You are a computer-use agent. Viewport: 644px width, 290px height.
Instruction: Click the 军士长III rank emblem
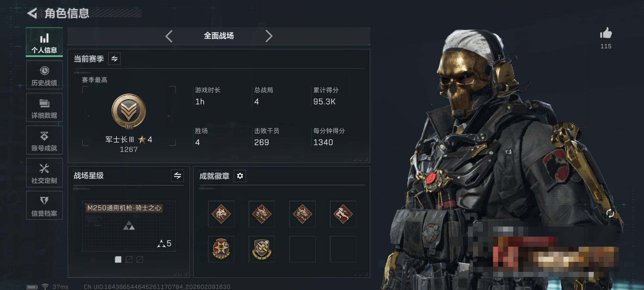(129, 111)
